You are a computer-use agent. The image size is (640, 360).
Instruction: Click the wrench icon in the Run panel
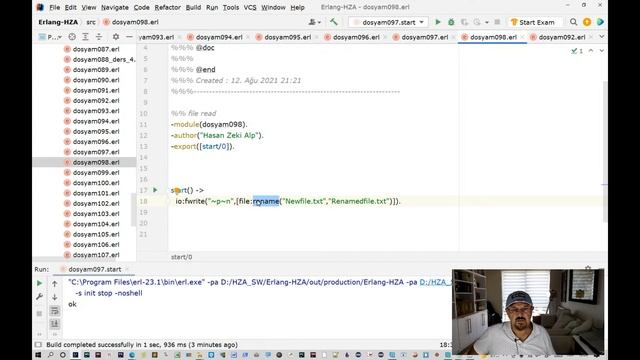tap(39, 297)
